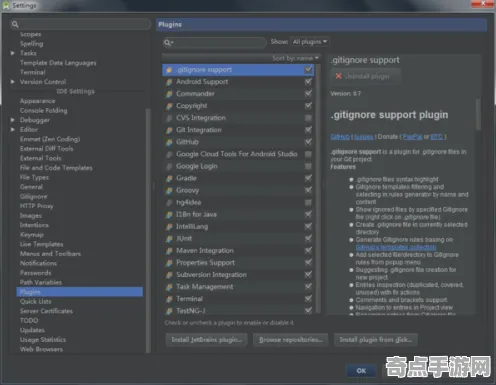
Task: Click the plugin list vertical scrollbar
Action: 318,188
